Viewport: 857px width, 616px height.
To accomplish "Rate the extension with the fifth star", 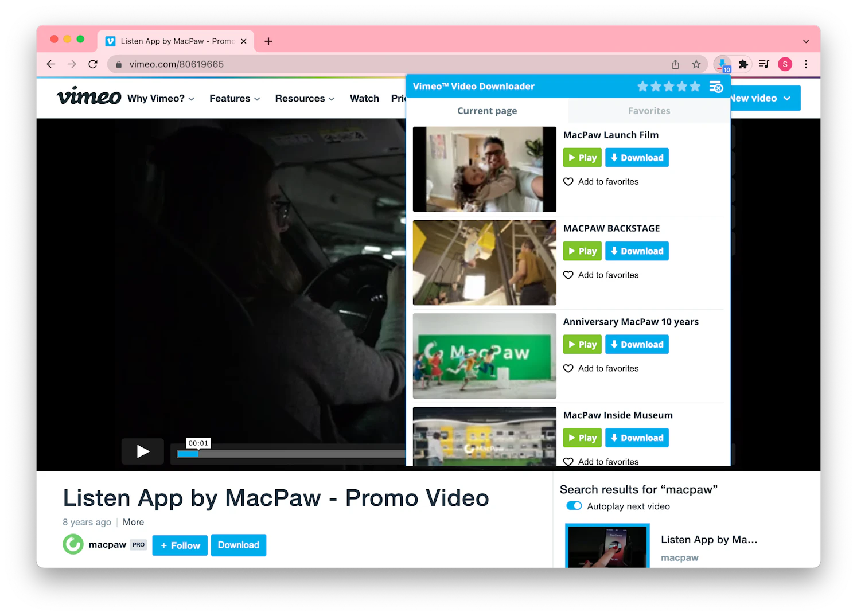I will coord(695,87).
